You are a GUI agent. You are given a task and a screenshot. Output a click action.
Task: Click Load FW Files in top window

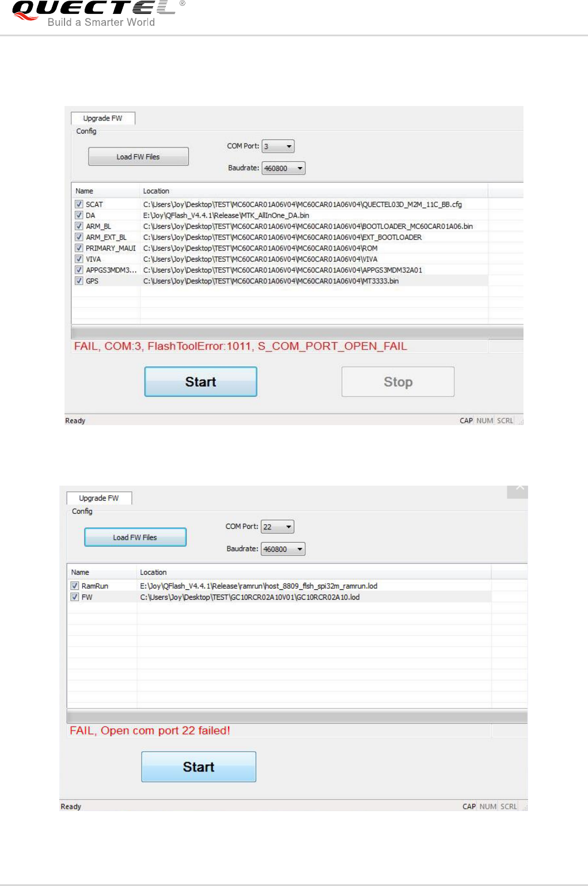(138, 157)
